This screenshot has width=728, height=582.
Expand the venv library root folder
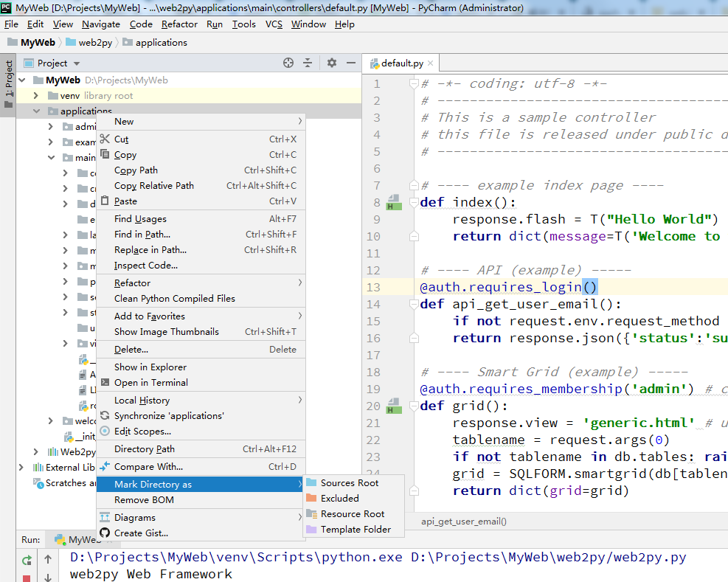pos(36,96)
